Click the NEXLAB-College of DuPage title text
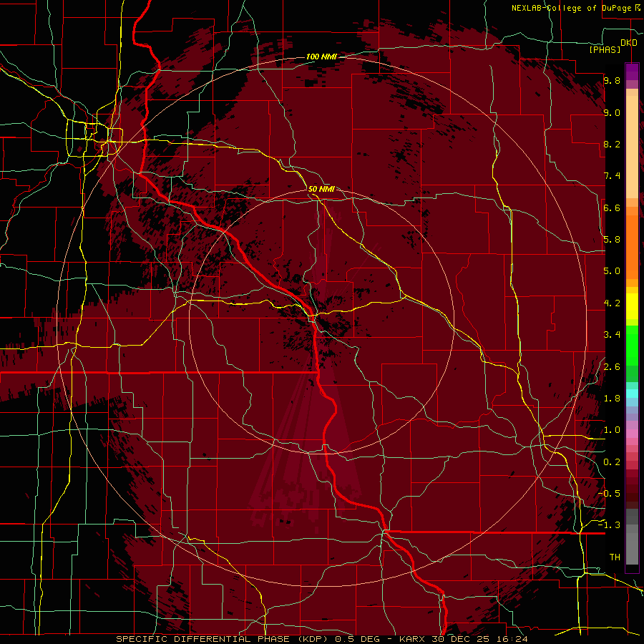 coord(572,8)
